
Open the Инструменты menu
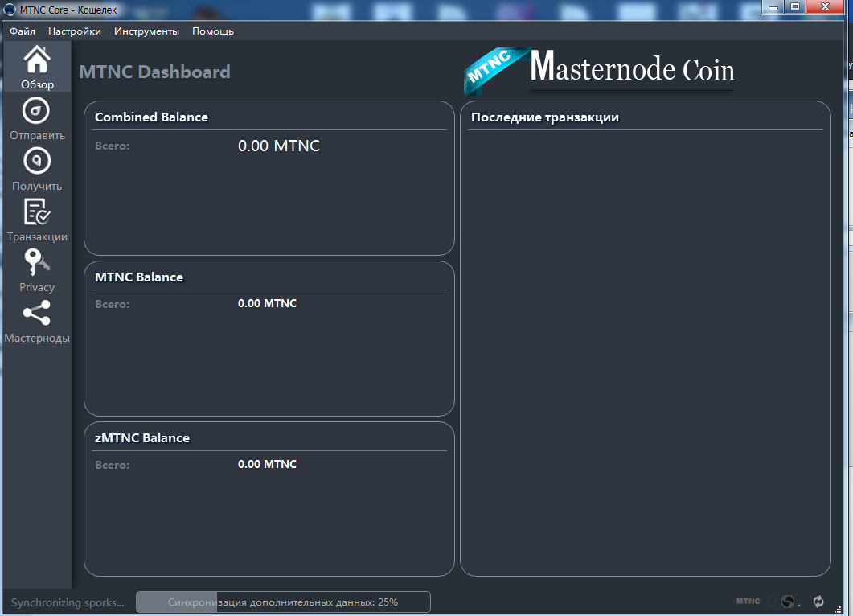pyautogui.click(x=146, y=31)
